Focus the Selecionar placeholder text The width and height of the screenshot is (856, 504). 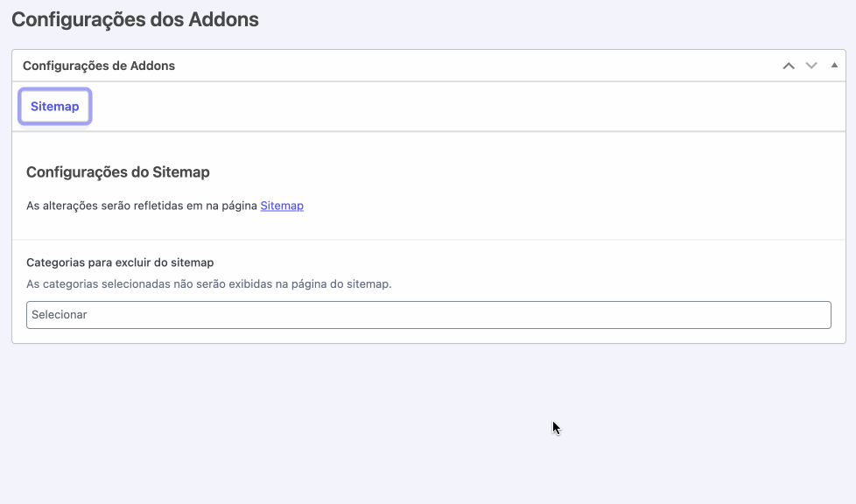pyautogui.click(x=59, y=315)
